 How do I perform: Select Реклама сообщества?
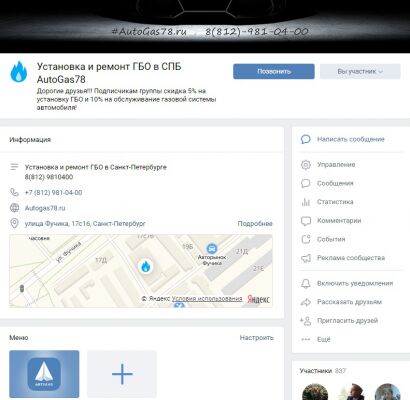pos(351,258)
